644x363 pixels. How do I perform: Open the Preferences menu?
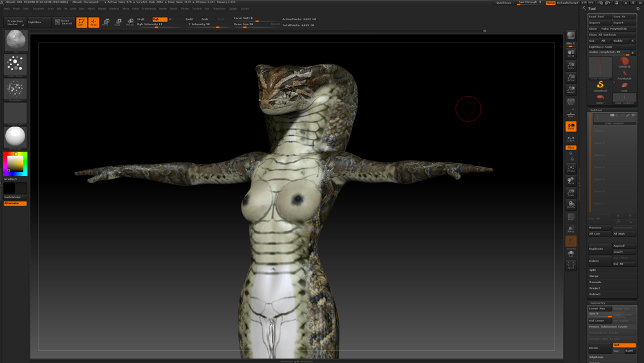149,9
